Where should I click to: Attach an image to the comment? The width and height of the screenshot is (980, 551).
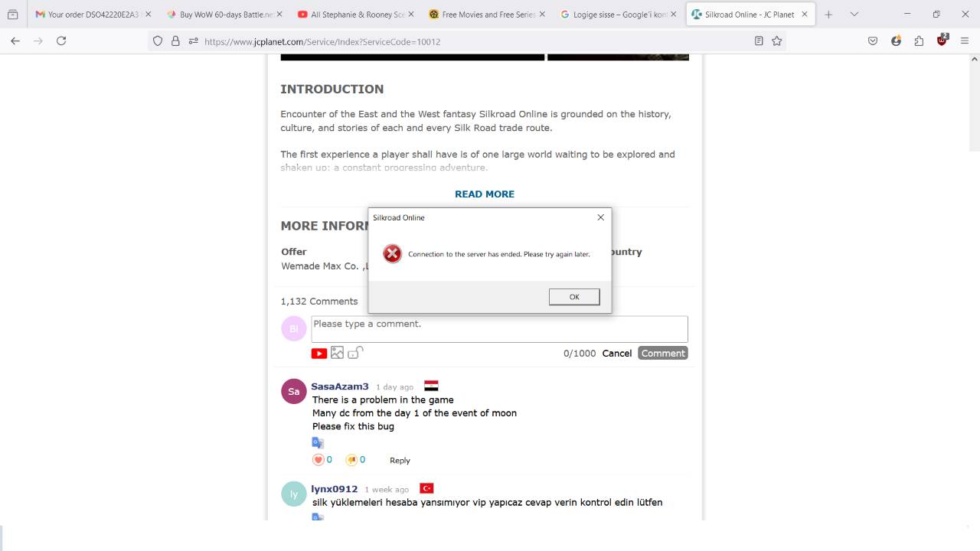coord(337,353)
